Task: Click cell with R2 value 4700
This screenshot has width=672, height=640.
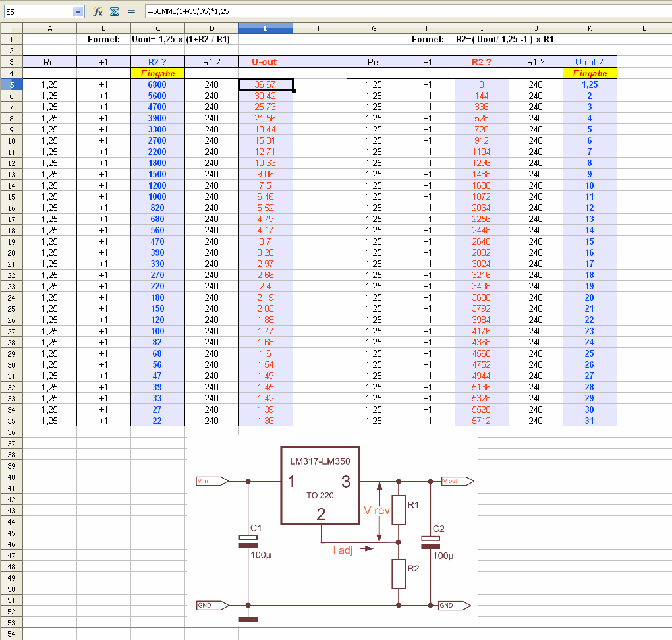Action: pyautogui.click(x=157, y=107)
